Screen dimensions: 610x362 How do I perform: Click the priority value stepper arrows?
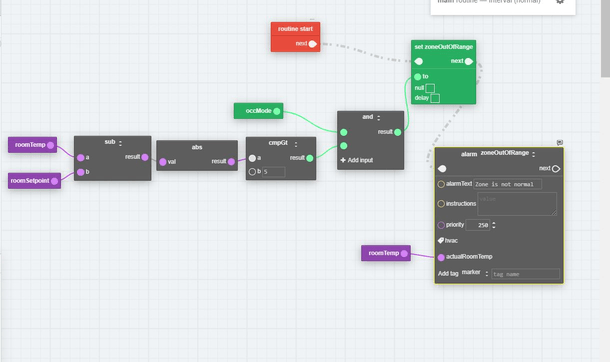click(x=494, y=225)
